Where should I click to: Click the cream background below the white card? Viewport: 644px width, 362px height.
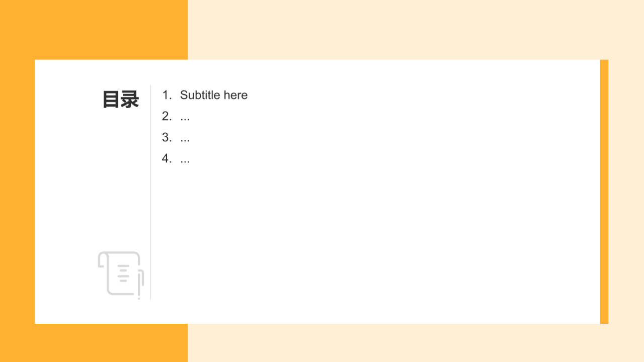(x=403, y=343)
